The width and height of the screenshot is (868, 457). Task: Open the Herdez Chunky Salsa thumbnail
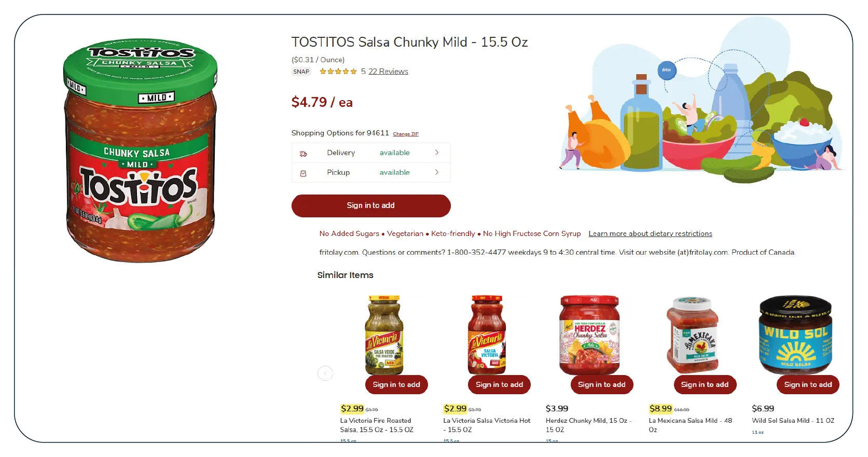(589, 335)
